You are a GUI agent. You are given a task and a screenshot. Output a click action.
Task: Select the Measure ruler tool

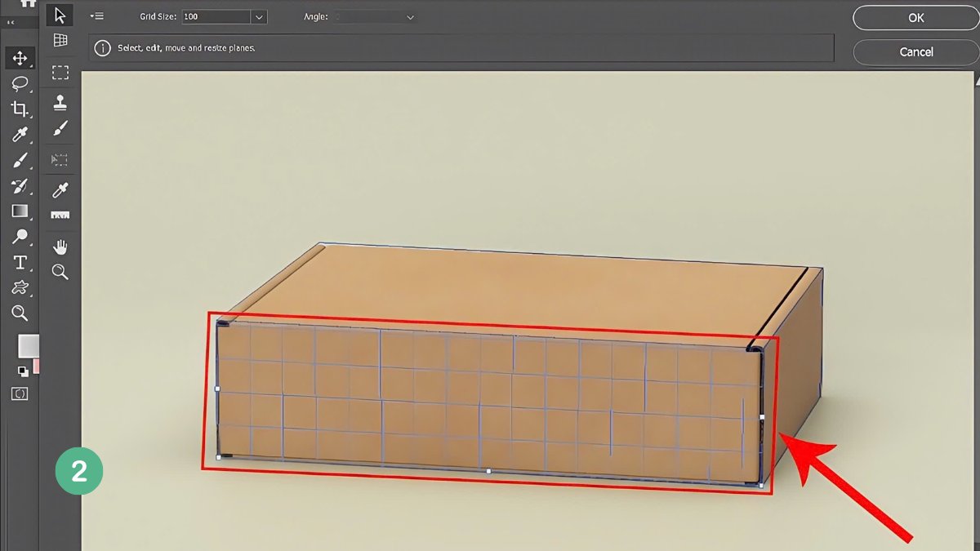click(60, 216)
